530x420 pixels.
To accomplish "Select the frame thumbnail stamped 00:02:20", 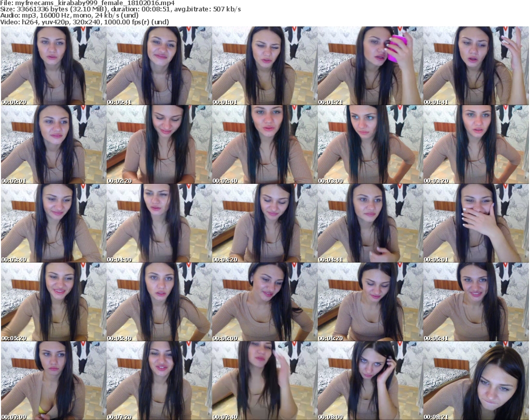I will [159, 144].
